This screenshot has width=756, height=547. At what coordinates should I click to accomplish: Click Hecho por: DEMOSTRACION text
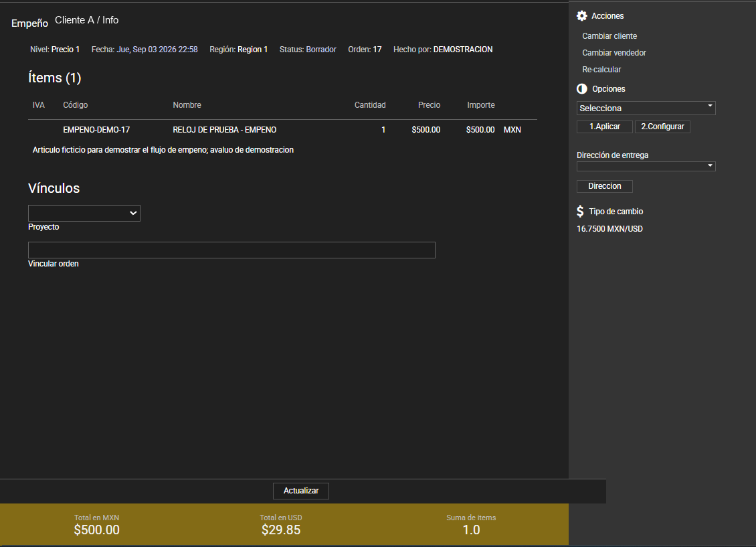443,50
